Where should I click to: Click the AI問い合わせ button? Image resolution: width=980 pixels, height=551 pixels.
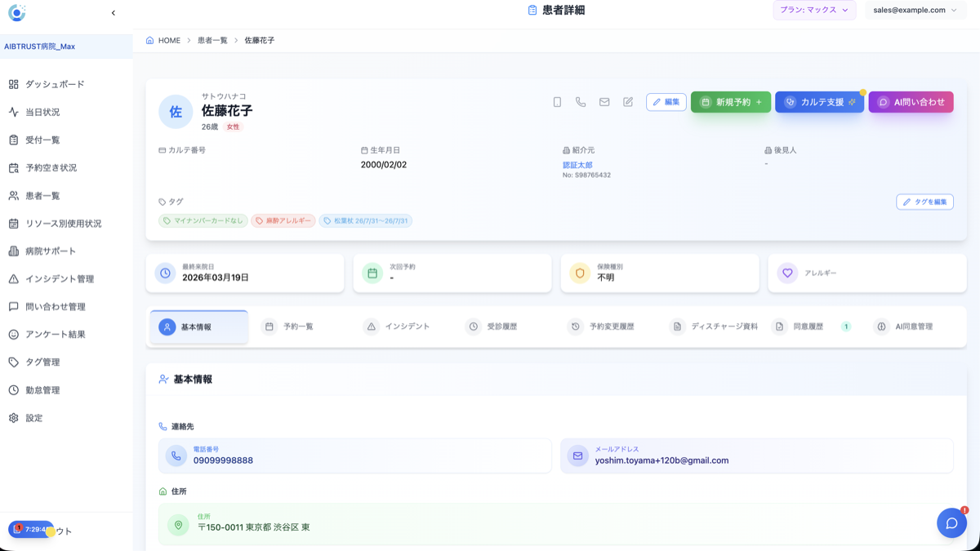coord(911,101)
